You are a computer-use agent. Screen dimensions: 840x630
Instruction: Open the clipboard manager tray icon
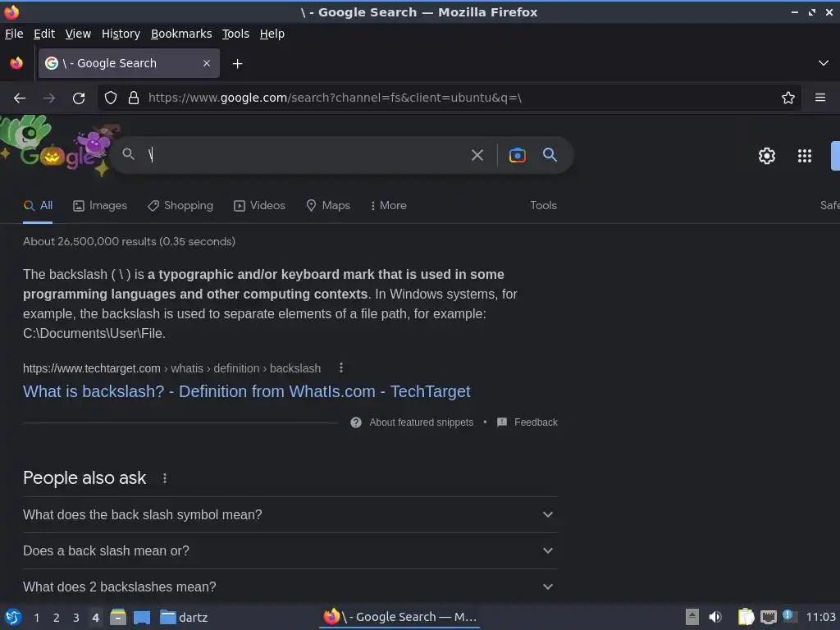[746, 617]
